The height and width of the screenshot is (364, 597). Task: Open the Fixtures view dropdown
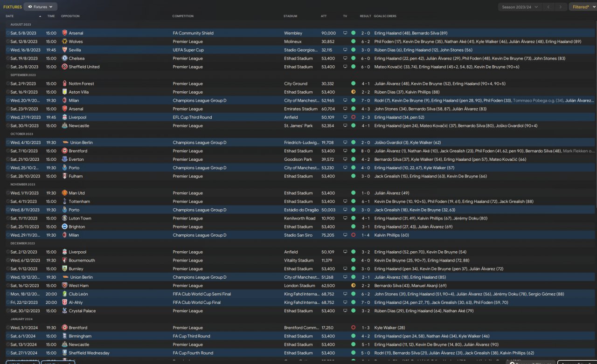[x=40, y=7]
